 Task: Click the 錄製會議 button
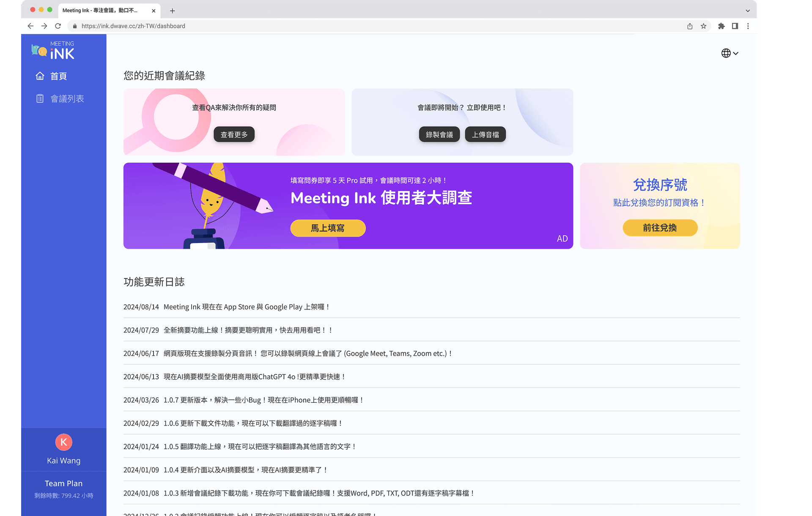(x=439, y=134)
